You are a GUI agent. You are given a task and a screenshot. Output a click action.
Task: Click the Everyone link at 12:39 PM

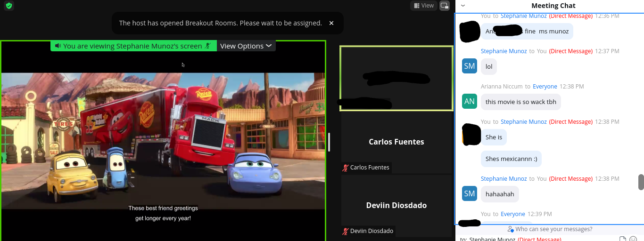(x=513, y=214)
